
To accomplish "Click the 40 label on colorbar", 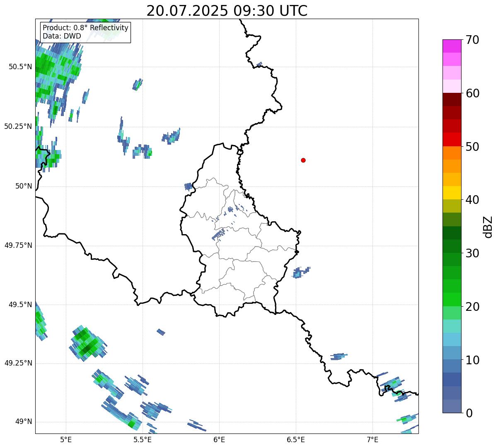I will 472,200.
